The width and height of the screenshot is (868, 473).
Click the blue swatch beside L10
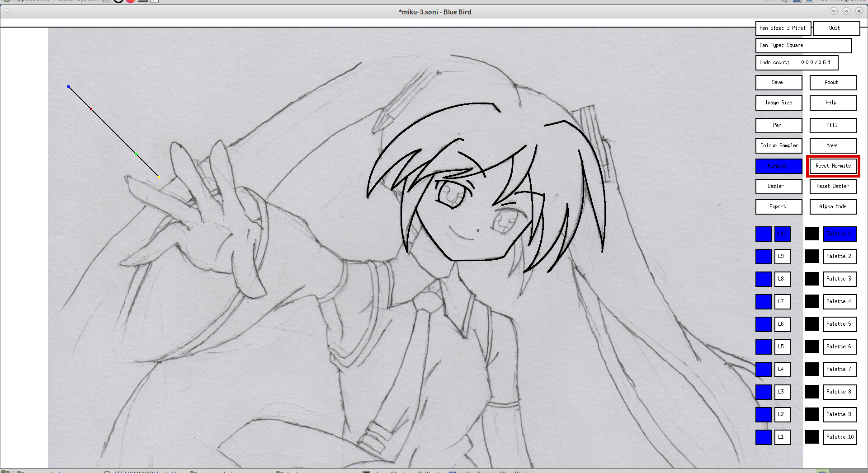point(764,234)
